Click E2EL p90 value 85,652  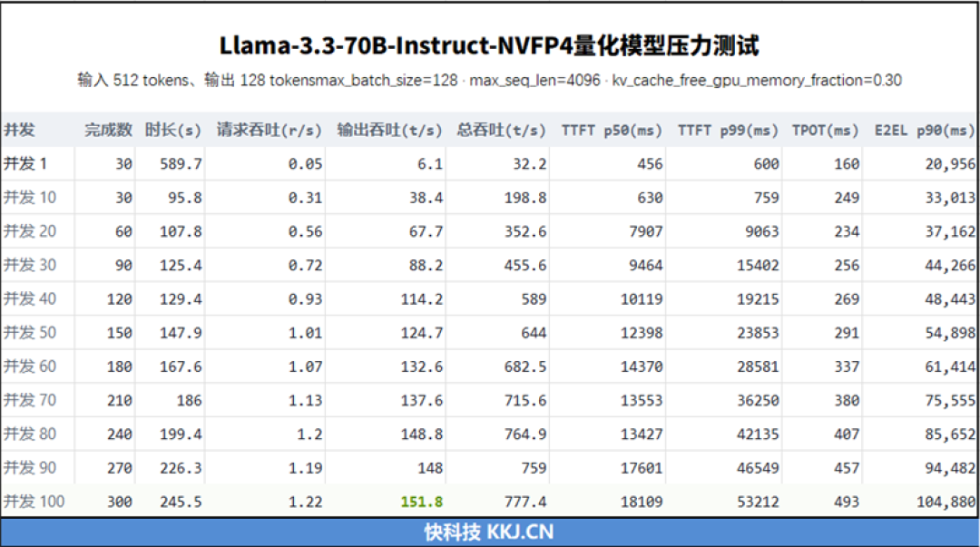click(x=950, y=435)
